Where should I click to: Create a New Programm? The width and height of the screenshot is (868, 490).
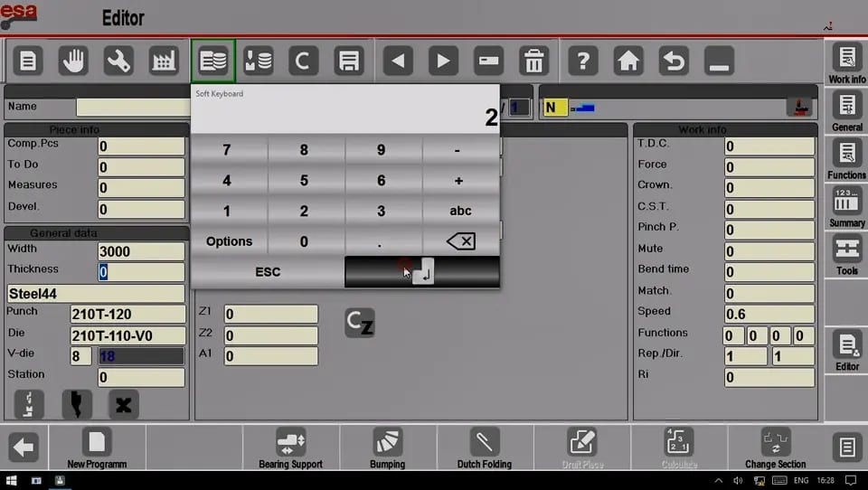click(97, 448)
